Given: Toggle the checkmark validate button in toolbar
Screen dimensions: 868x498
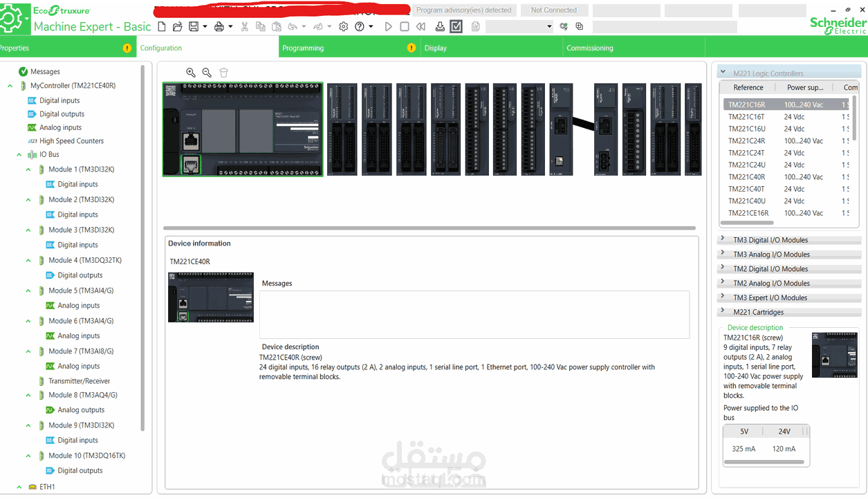Looking at the screenshot, I should pos(456,26).
